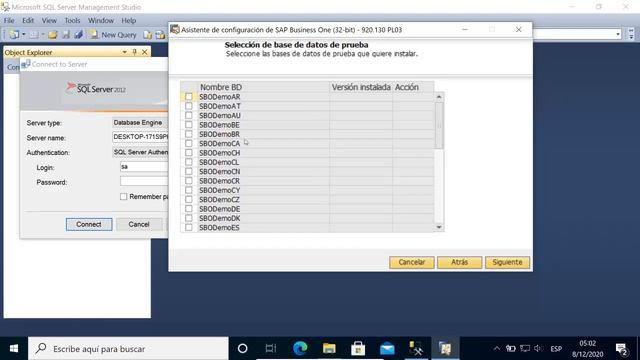Open the Edit menu
This screenshot has height=360, width=640.
[x=28, y=20]
